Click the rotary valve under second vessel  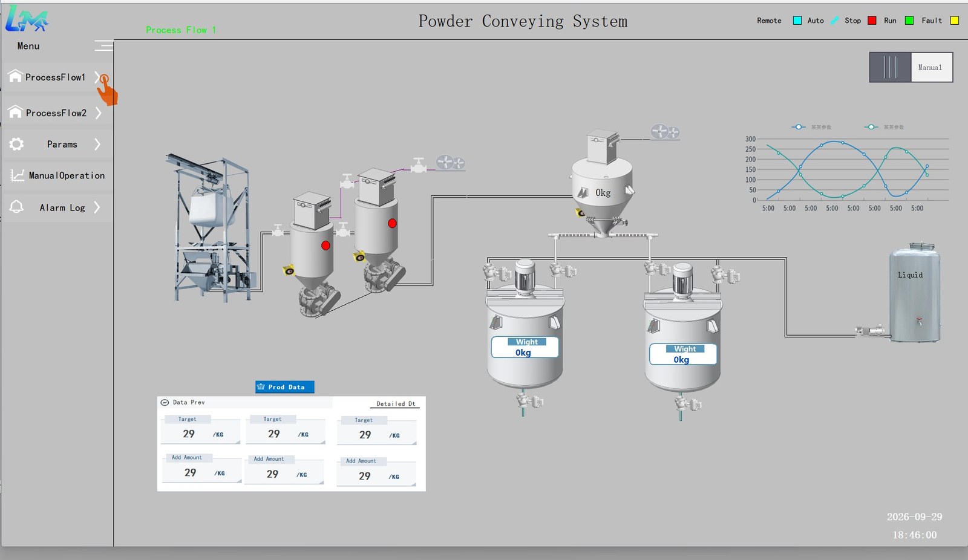tap(384, 275)
